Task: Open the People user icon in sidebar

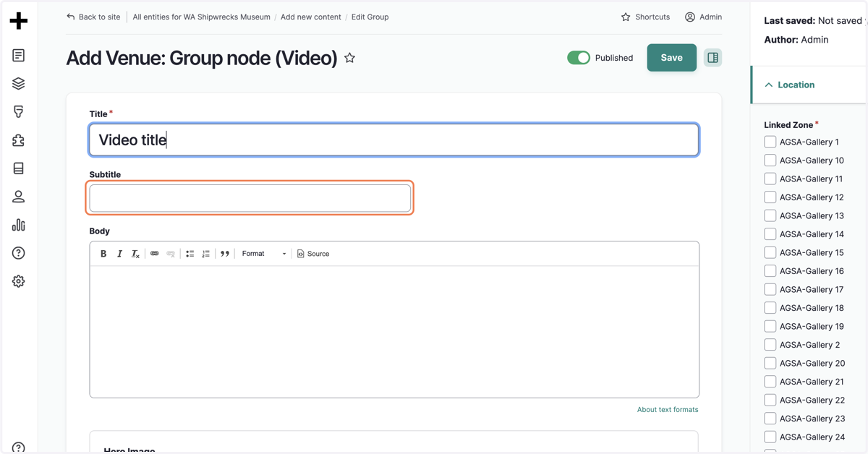Action: (x=19, y=197)
